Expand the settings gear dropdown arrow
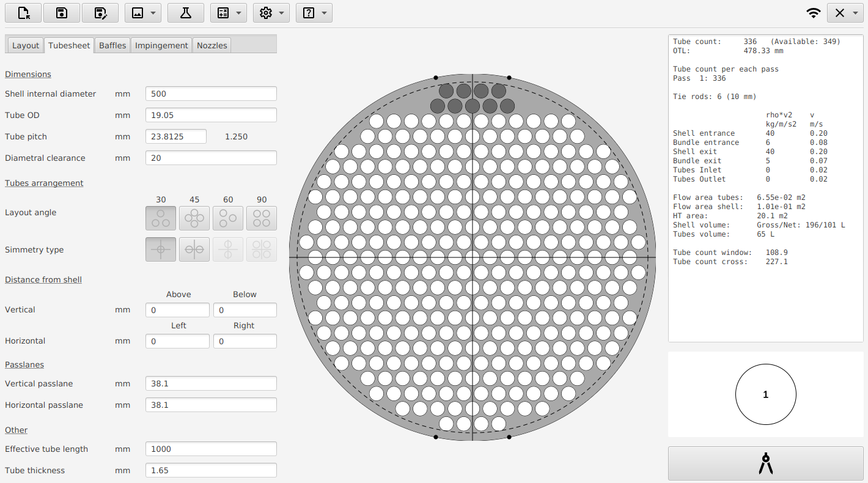Viewport: 868px width, 483px height. pos(281,13)
